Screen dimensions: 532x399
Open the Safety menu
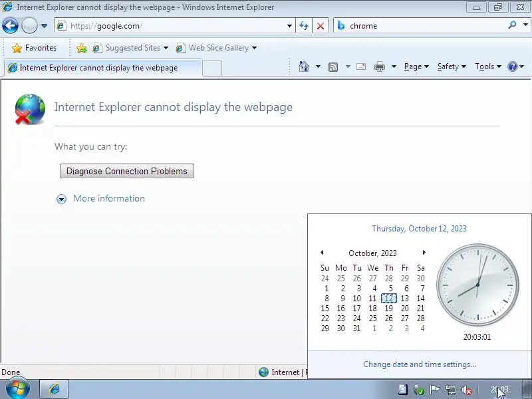click(x=452, y=66)
